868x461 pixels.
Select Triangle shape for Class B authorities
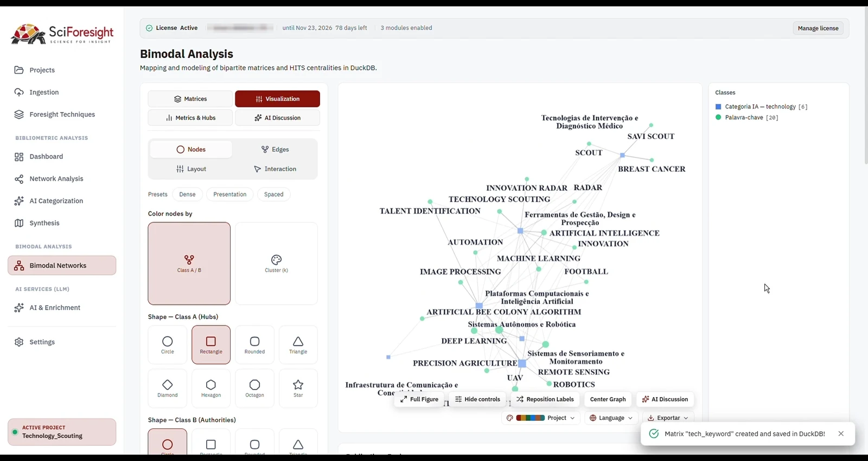click(x=298, y=443)
